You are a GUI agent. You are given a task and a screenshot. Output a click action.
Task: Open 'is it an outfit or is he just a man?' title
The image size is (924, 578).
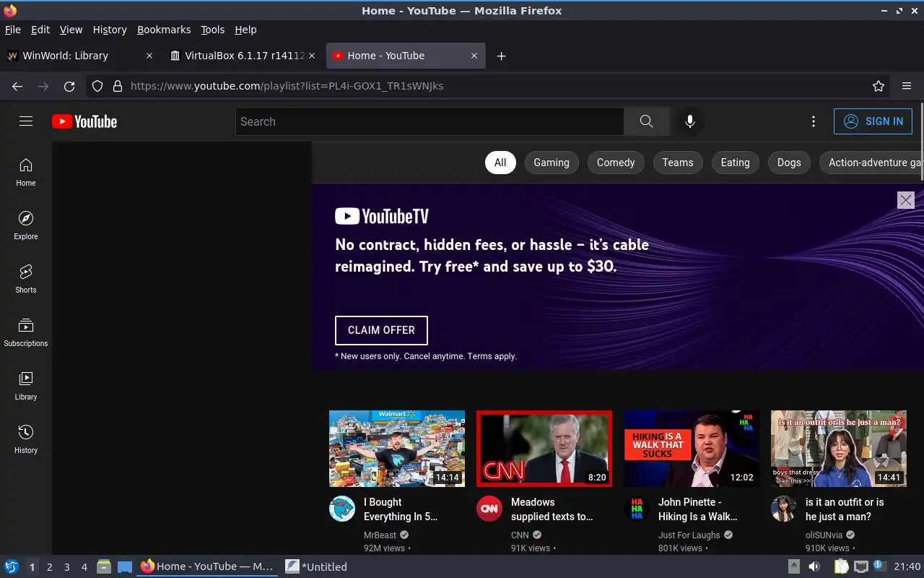[845, 509]
